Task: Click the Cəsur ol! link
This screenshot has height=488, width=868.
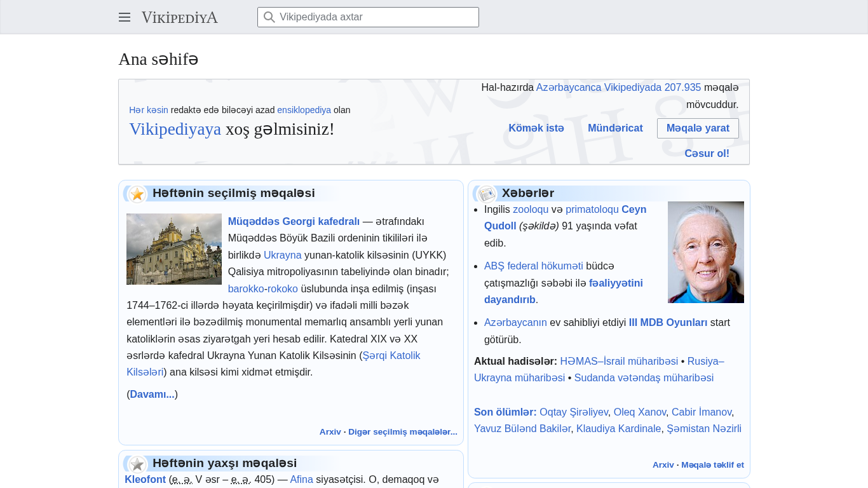Action: pyautogui.click(x=707, y=154)
